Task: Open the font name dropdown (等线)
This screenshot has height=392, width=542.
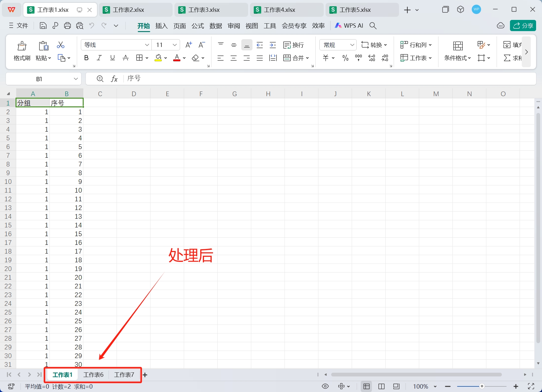Action: [x=147, y=45]
